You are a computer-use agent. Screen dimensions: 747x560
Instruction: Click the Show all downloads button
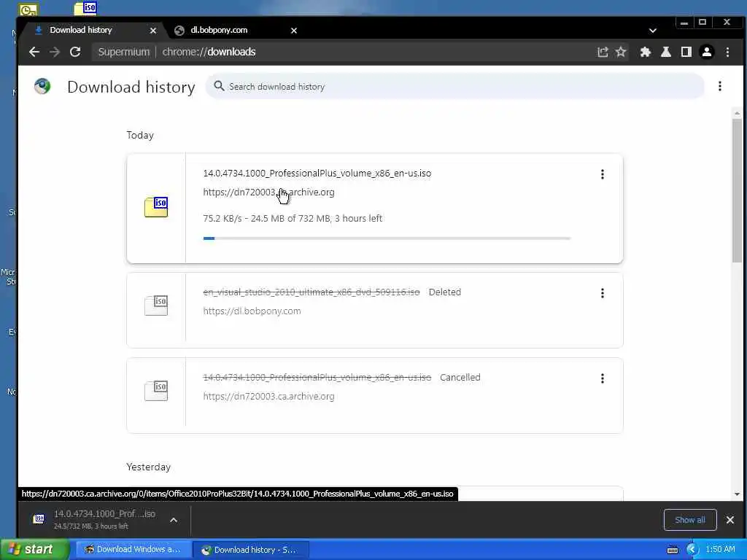pyautogui.click(x=690, y=519)
